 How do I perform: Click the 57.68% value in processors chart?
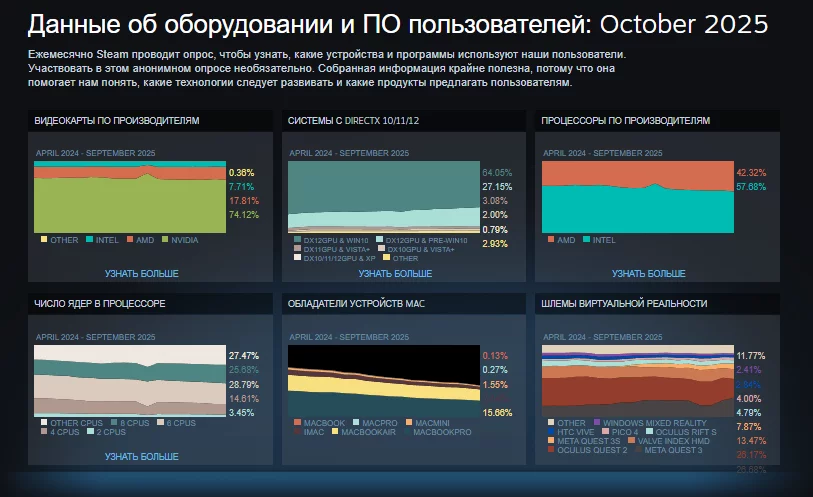(x=751, y=187)
